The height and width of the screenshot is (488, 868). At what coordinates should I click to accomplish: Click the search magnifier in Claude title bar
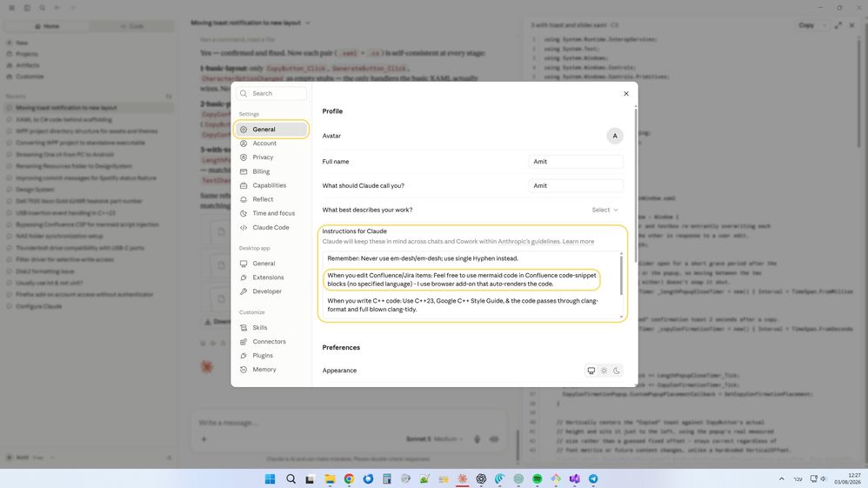pos(42,9)
